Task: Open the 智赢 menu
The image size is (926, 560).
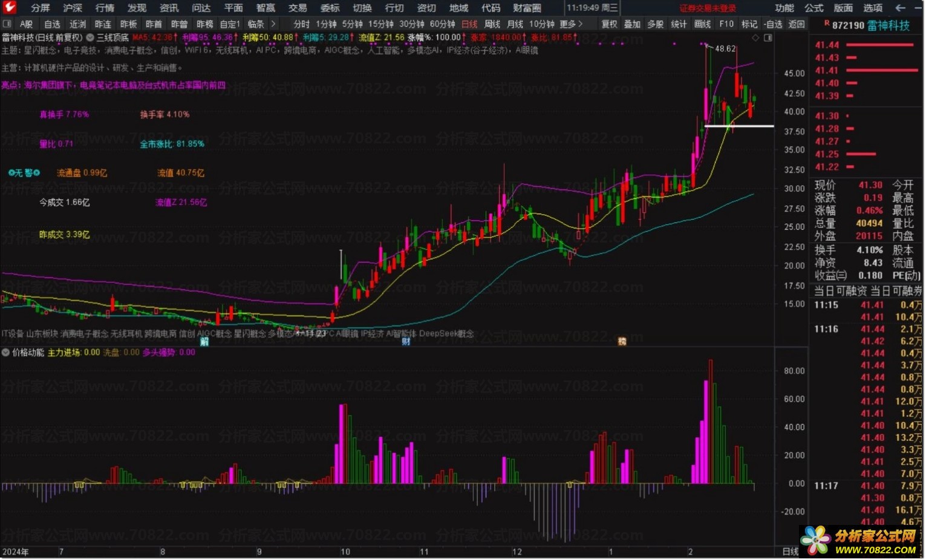Action: pos(266,8)
